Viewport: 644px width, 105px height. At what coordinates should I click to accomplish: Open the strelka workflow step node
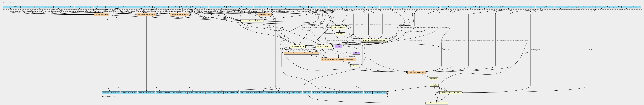pos(265,15)
